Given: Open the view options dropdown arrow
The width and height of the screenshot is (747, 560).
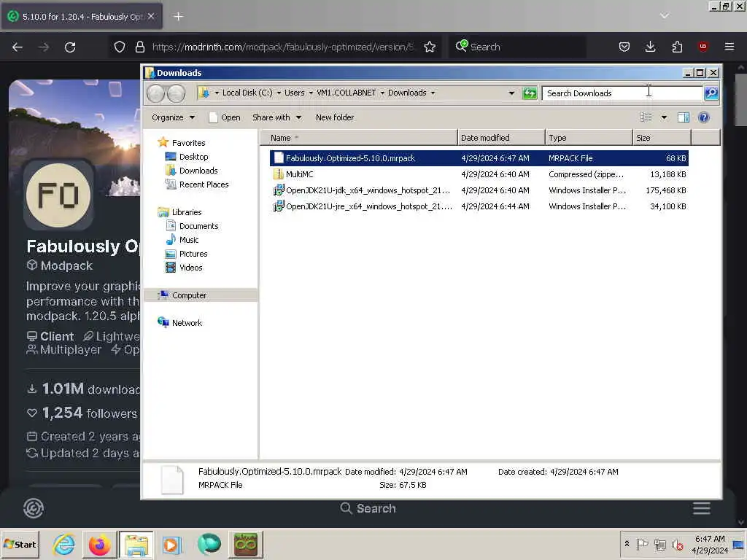Looking at the screenshot, I should point(664,117).
